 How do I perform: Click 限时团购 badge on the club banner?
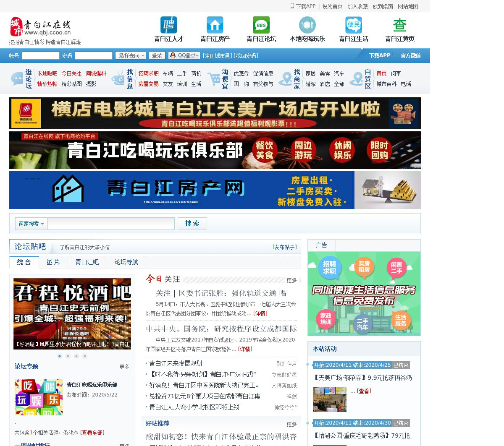pyautogui.click(x=380, y=150)
